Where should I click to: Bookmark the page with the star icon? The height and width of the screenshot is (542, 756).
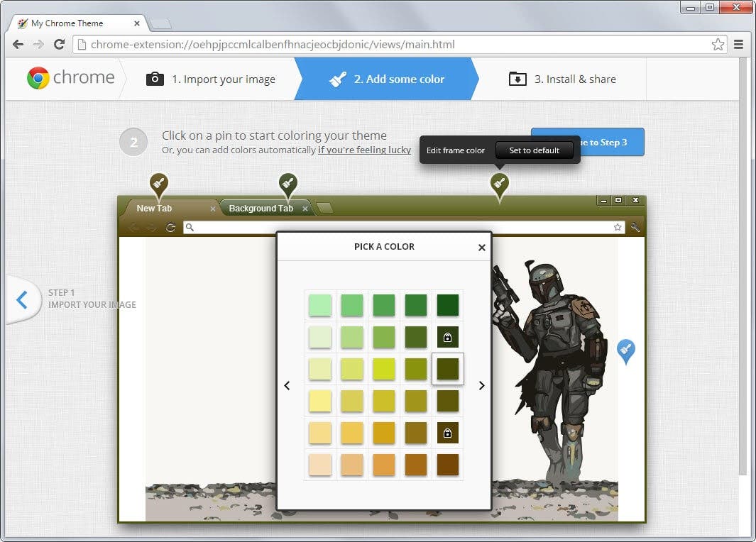[x=718, y=44]
